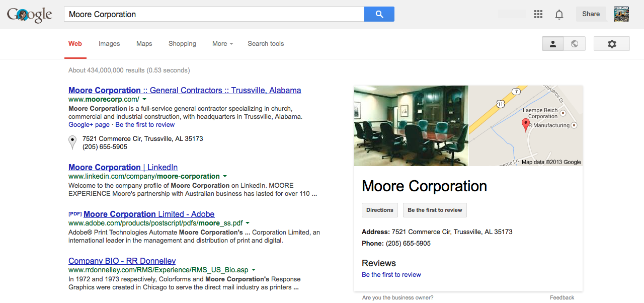
Task: Select the Shopping tab
Action: click(x=182, y=44)
